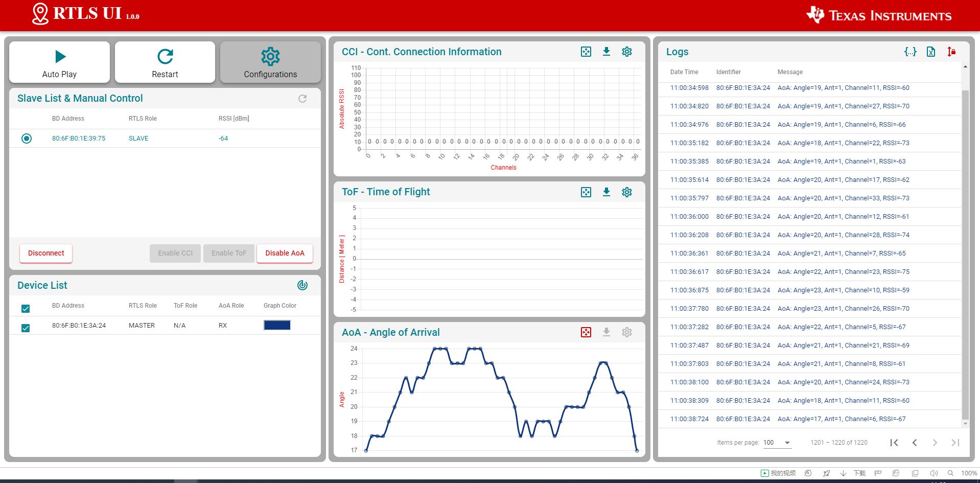This screenshot has width=980, height=483.
Task: Go to the next logs page
Action: tap(935, 443)
